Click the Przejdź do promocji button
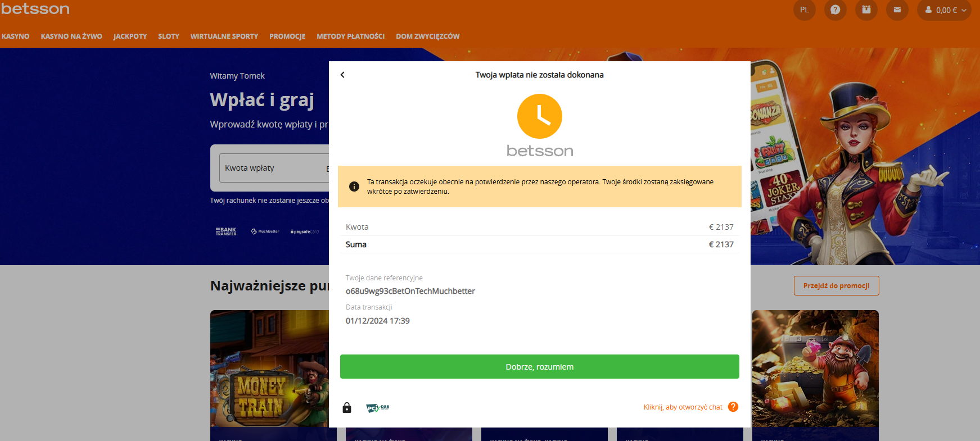 point(837,285)
